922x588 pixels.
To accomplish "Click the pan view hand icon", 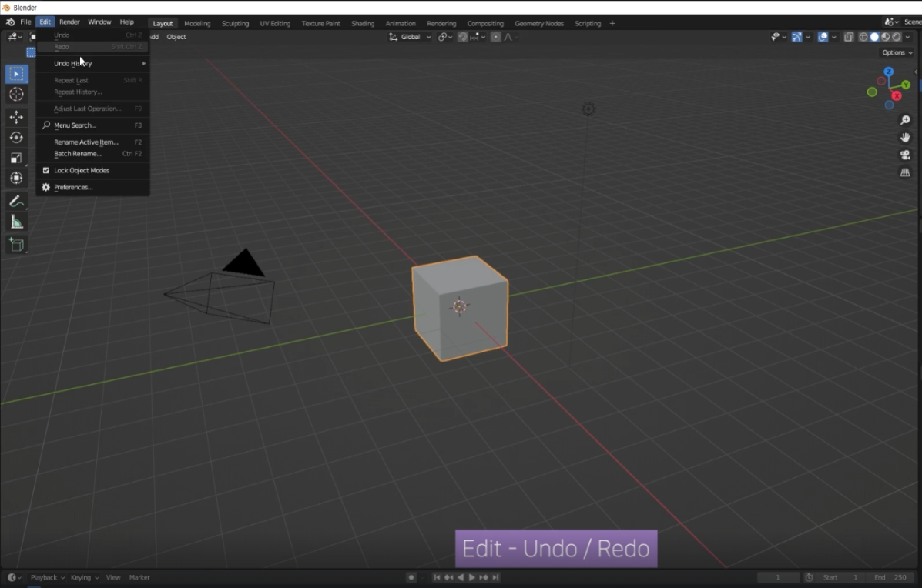I will pos(905,138).
